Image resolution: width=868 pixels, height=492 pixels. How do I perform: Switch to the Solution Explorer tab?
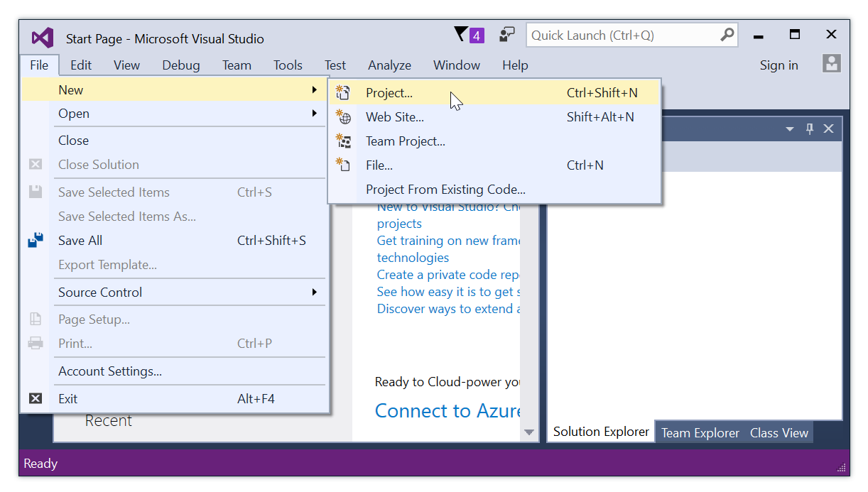coord(601,432)
